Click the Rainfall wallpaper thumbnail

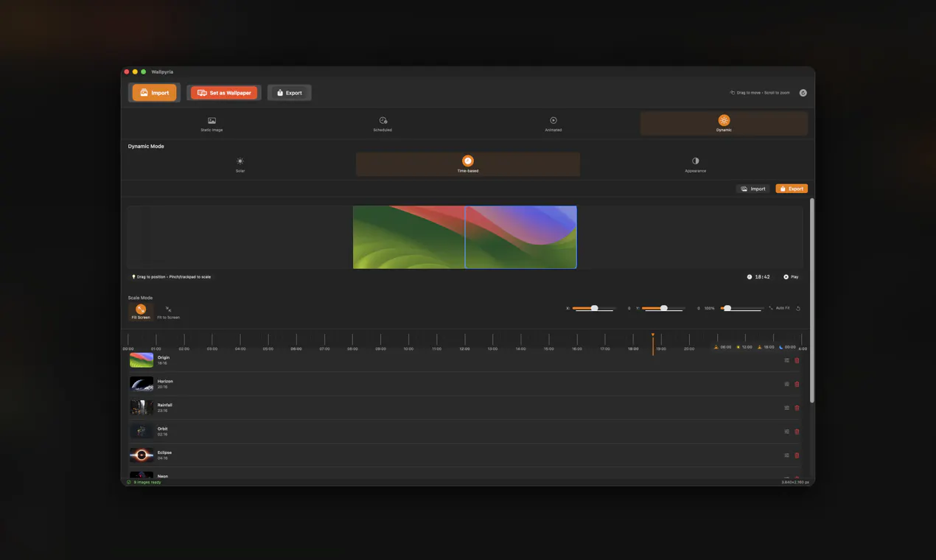tap(142, 407)
